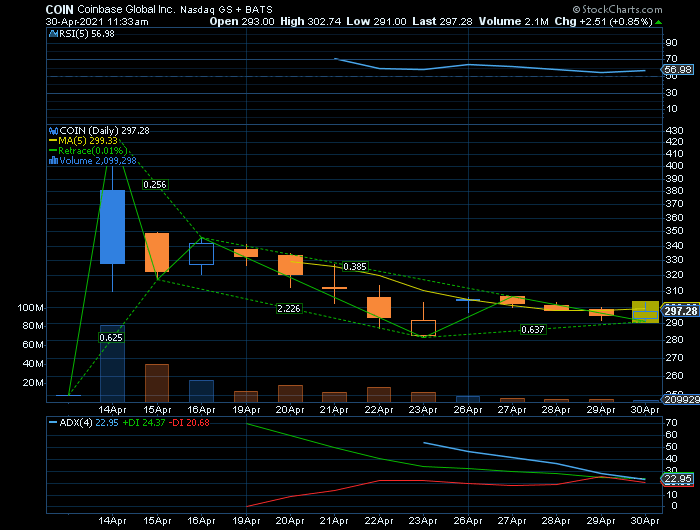Click the Chg +2.51 (+0.85%) value
The width and height of the screenshot is (700, 530).
pos(604,21)
